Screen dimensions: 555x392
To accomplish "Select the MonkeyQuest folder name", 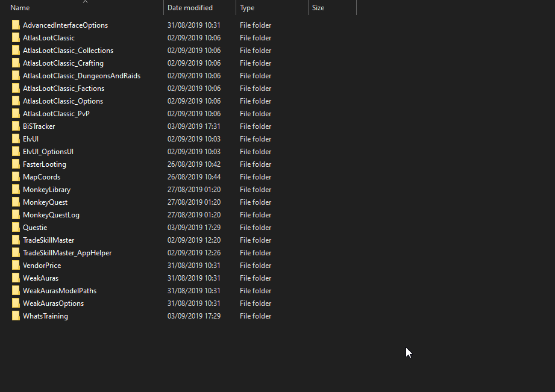I will coord(45,202).
